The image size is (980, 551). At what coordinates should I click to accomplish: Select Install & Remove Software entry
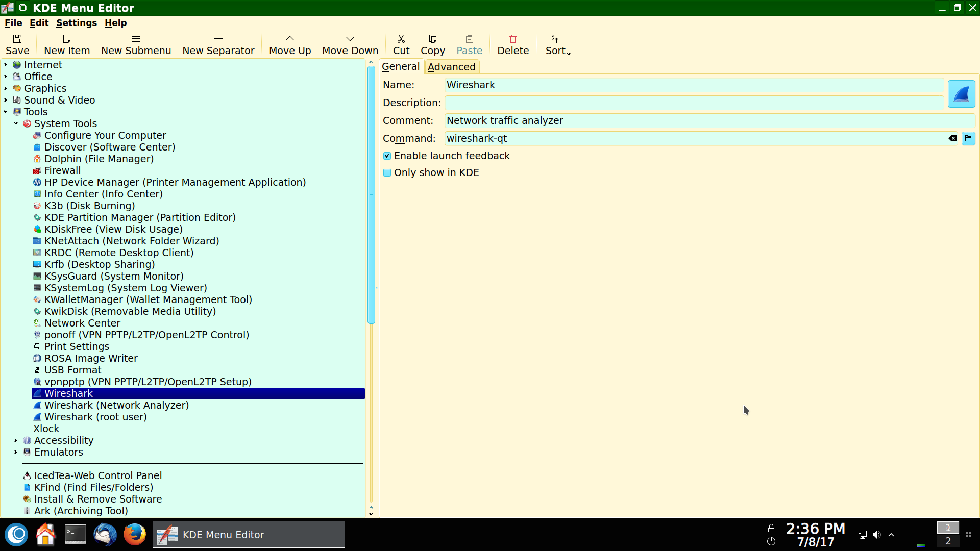click(x=98, y=499)
